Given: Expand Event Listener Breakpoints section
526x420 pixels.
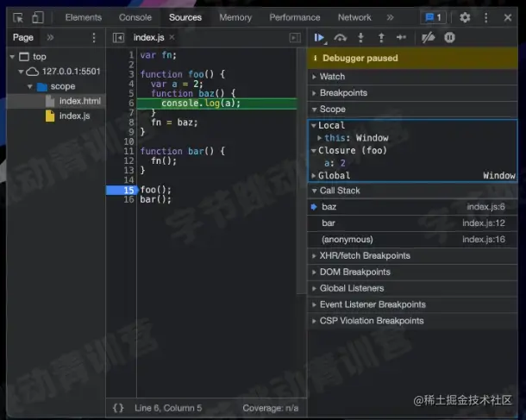Looking at the screenshot, I should pyautogui.click(x=412, y=304).
